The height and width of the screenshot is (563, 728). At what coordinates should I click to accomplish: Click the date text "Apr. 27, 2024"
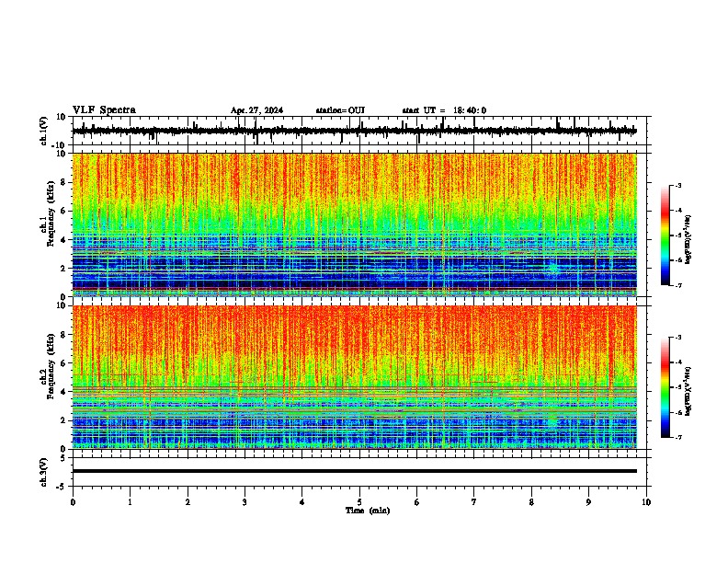[x=256, y=110]
